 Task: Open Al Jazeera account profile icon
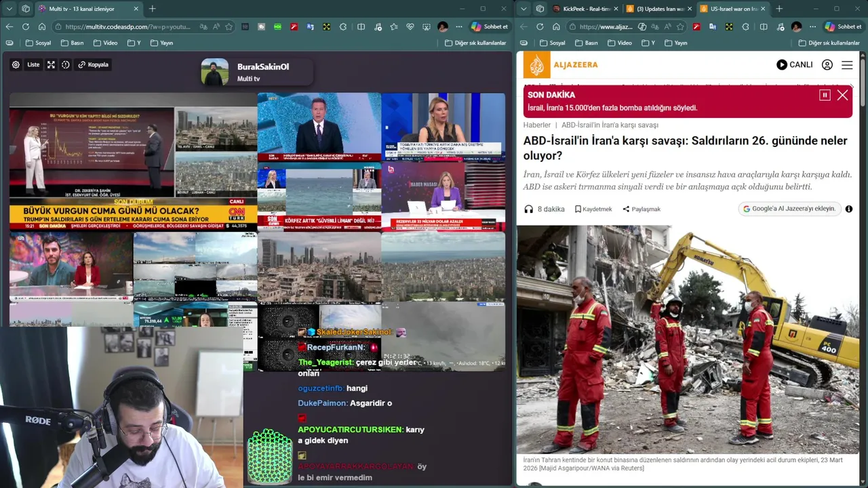coord(827,65)
